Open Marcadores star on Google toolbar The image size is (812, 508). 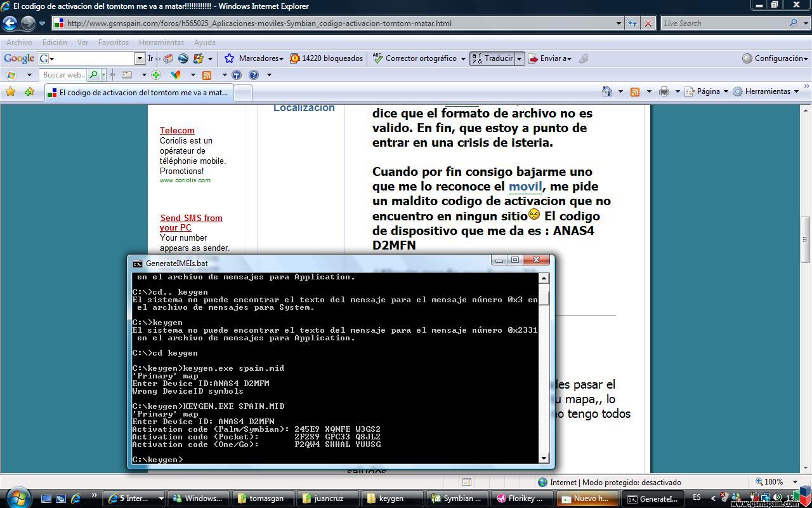pos(254,58)
